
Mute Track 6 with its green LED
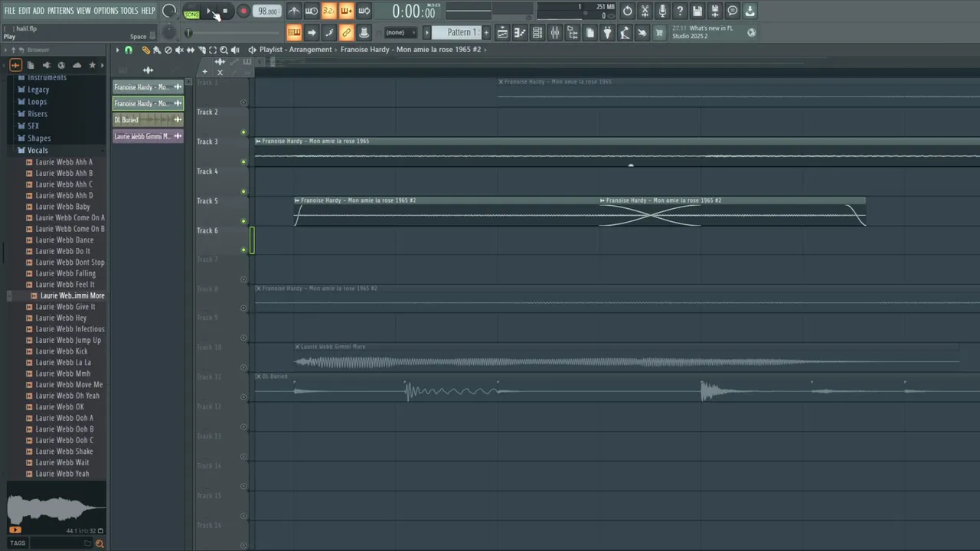[x=243, y=250]
